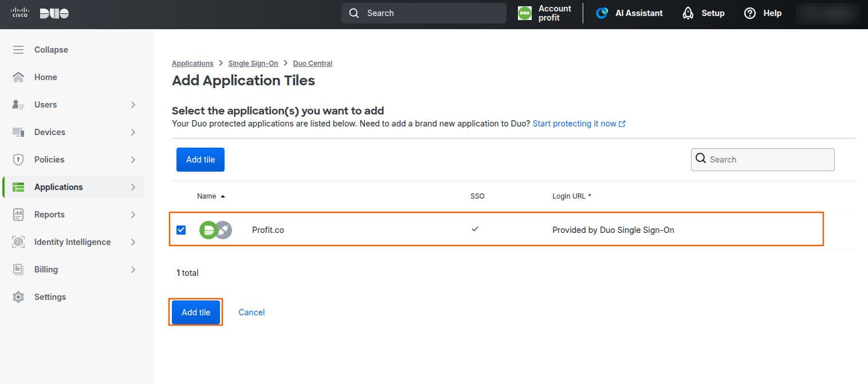Click the AI Assistant icon

click(x=602, y=13)
